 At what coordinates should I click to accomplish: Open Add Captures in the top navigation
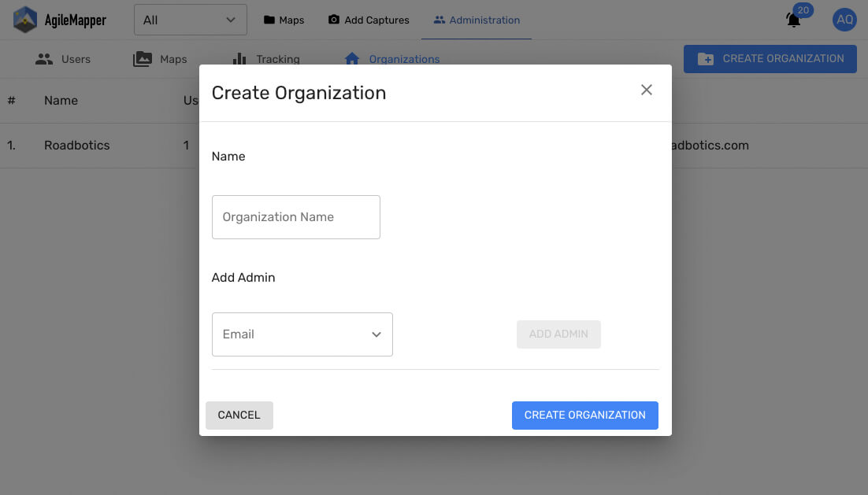[369, 20]
